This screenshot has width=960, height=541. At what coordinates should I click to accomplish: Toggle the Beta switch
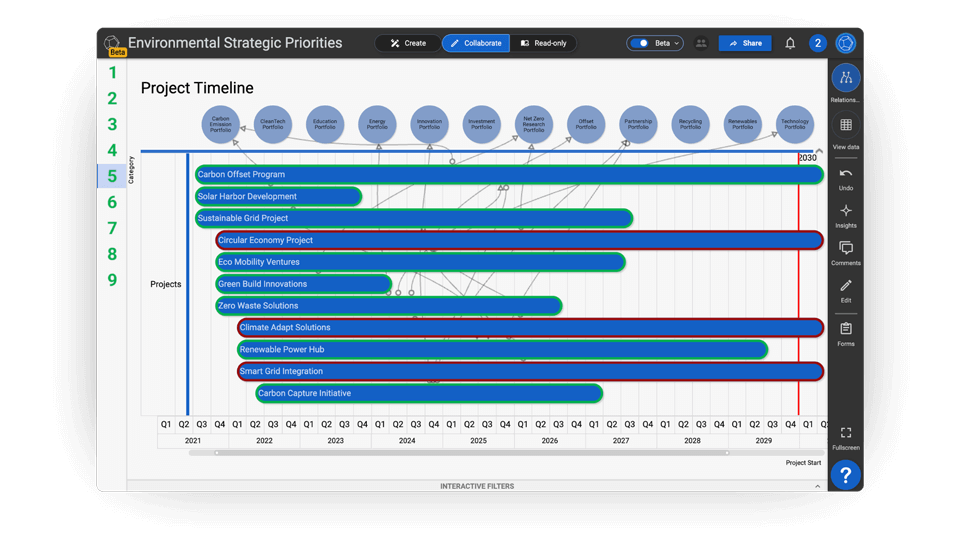(641, 44)
